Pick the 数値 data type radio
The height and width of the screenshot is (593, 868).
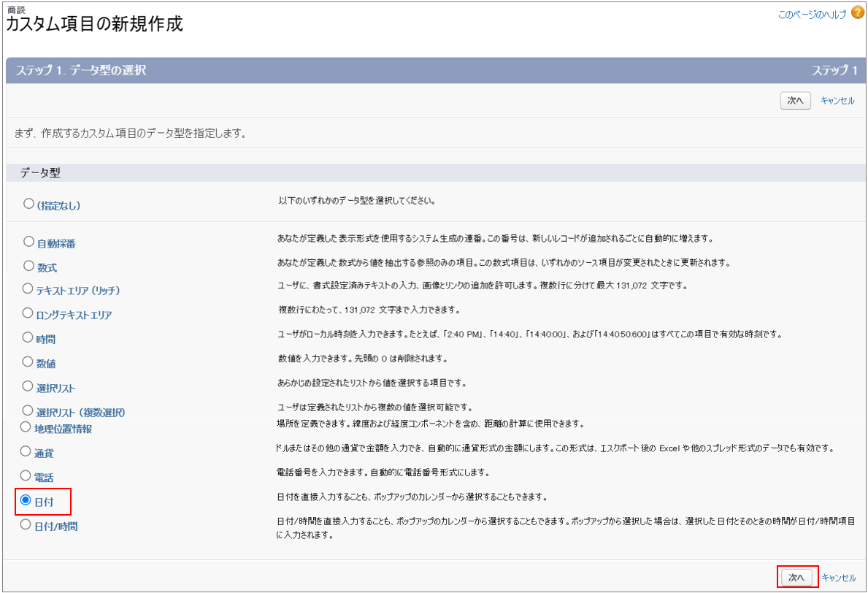[x=29, y=361]
